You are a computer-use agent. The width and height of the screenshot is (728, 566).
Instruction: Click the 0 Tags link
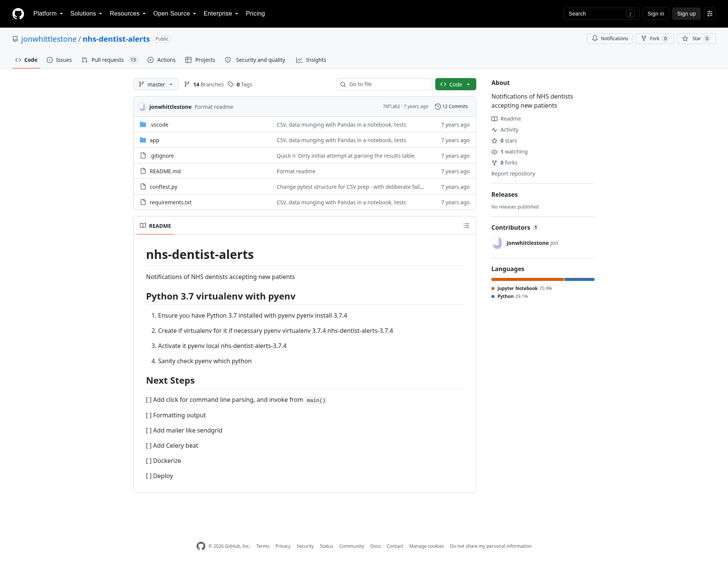point(240,85)
